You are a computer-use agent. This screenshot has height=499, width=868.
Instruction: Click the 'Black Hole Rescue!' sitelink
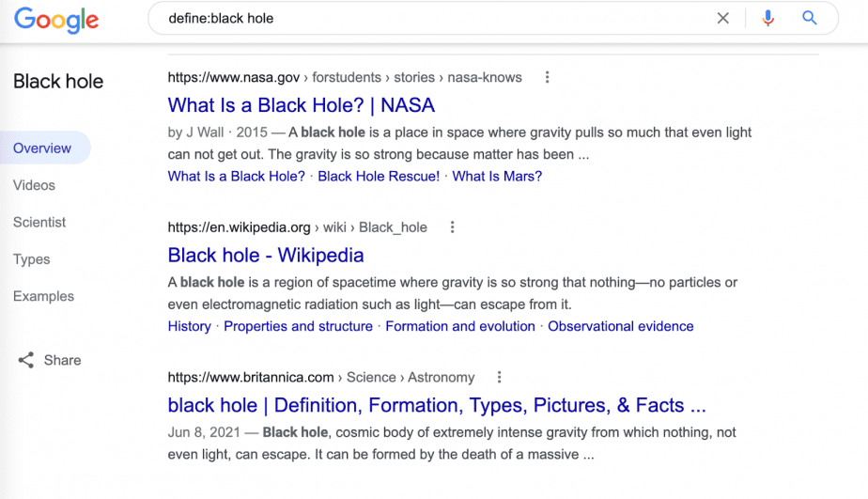pyautogui.click(x=379, y=176)
